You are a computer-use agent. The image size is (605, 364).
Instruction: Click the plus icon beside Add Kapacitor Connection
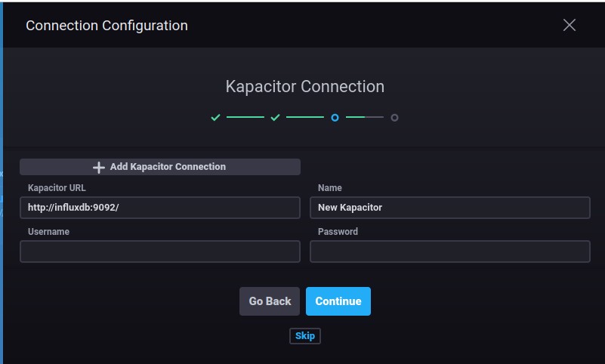[98, 167]
